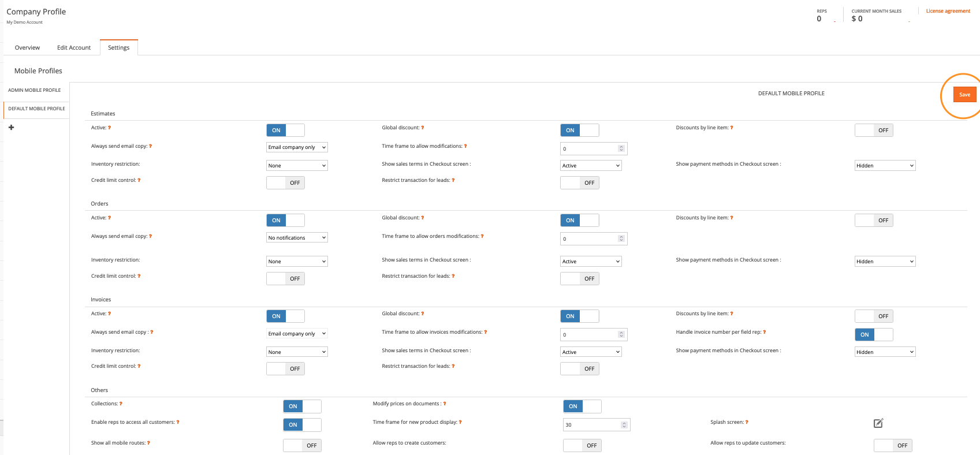Toggle Estimates Active switch off
The image size is (980, 455).
[285, 130]
